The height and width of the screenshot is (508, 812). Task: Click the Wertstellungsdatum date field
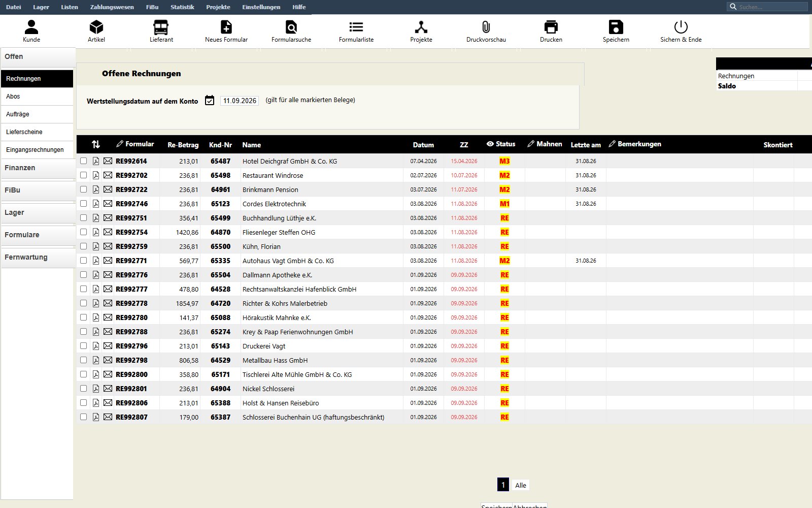pos(240,101)
